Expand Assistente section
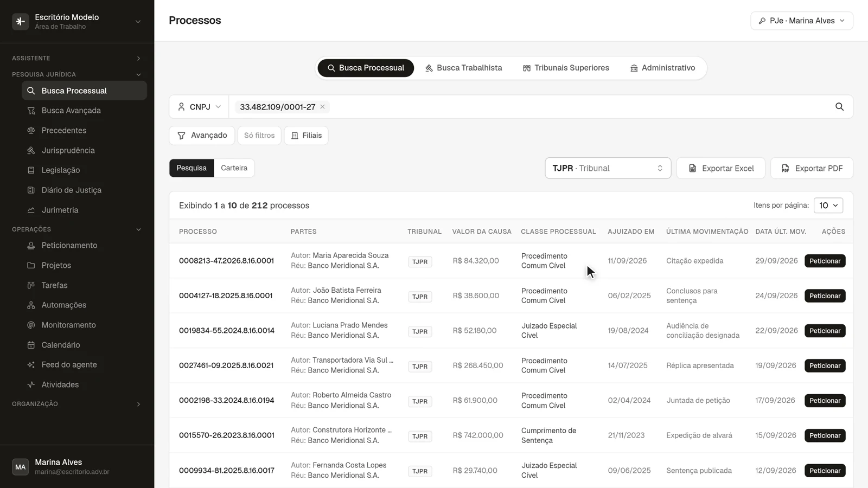Screen dimensions: 868x488 [x=77, y=58]
